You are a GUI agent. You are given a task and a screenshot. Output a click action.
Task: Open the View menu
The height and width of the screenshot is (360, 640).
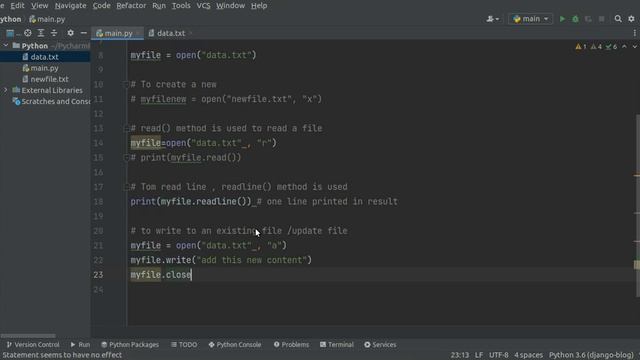[x=40, y=6]
